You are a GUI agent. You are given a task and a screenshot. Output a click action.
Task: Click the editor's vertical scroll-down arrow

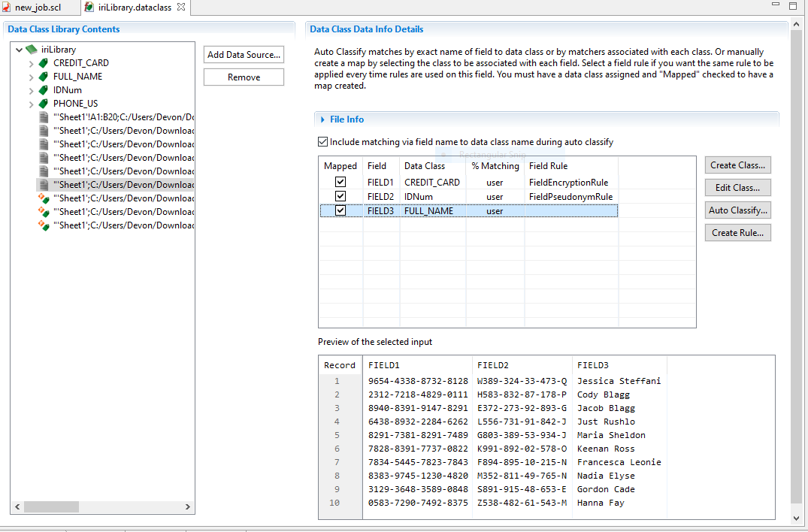pyautogui.click(x=797, y=518)
